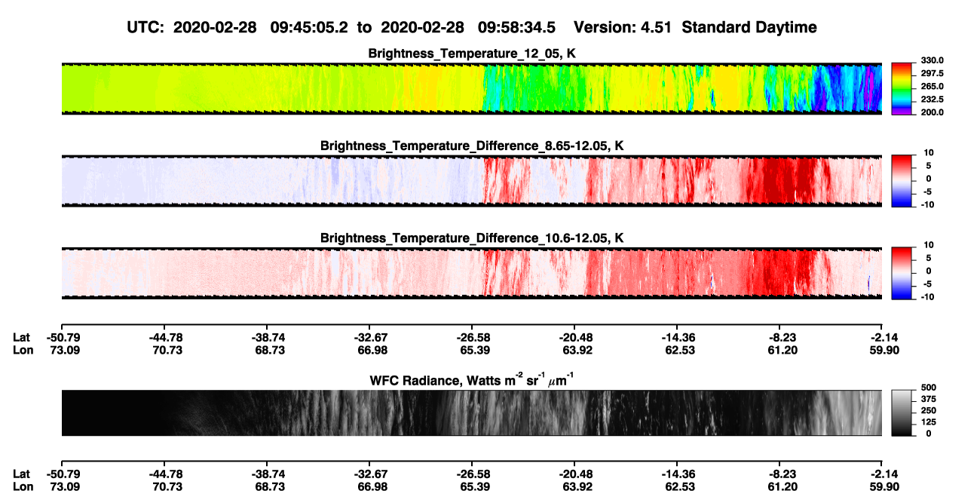The height and width of the screenshot is (503, 980).
Task: Click the 375 label on radiance scale
Action: (x=927, y=398)
